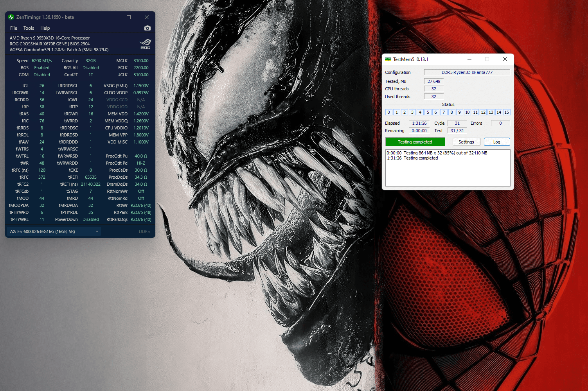Open the Help menu in ZenTimings
The width and height of the screenshot is (588, 391).
(45, 28)
